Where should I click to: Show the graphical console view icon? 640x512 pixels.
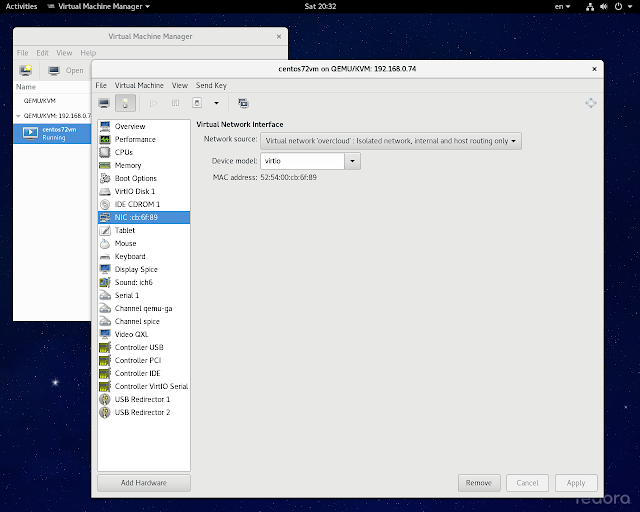point(104,103)
